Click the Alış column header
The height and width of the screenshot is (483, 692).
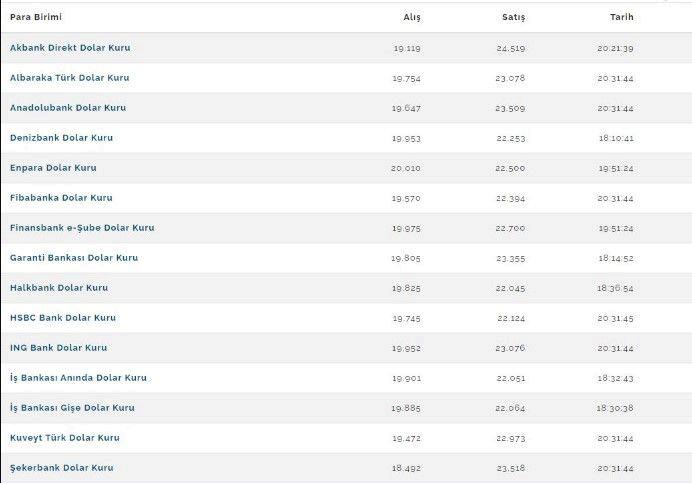pos(412,17)
